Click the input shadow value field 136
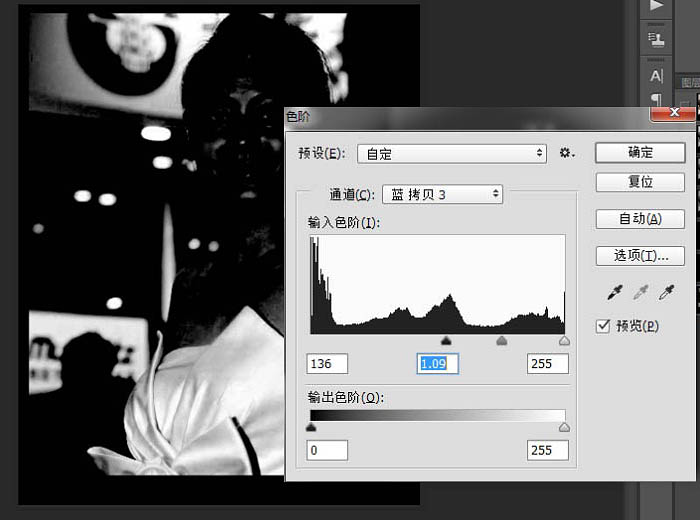The height and width of the screenshot is (520, 700). (328, 364)
